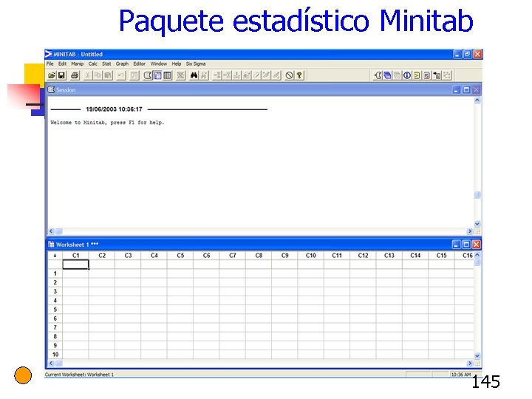Select column header C1
The height and width of the screenshot is (399, 532).
[75, 256]
